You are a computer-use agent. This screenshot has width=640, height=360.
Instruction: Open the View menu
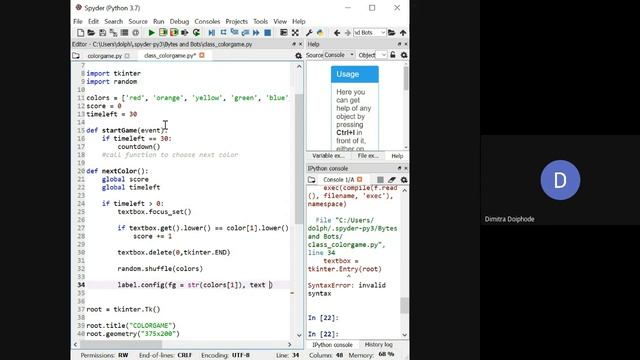tap(280, 21)
